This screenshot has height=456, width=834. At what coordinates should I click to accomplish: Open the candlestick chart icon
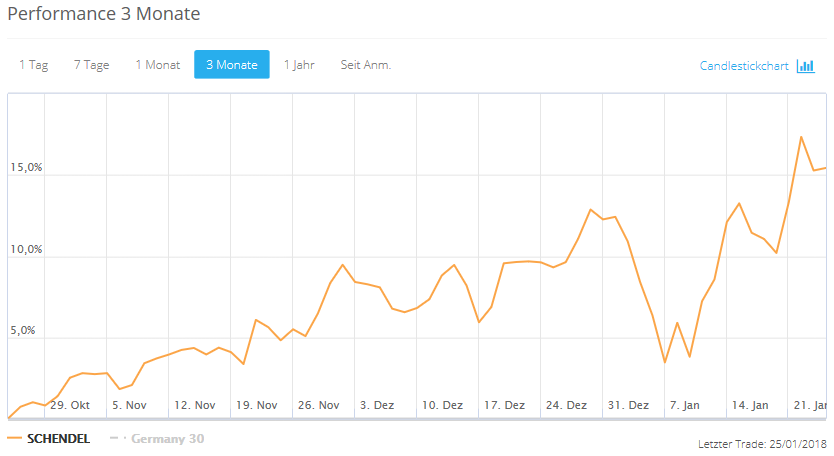pos(806,66)
